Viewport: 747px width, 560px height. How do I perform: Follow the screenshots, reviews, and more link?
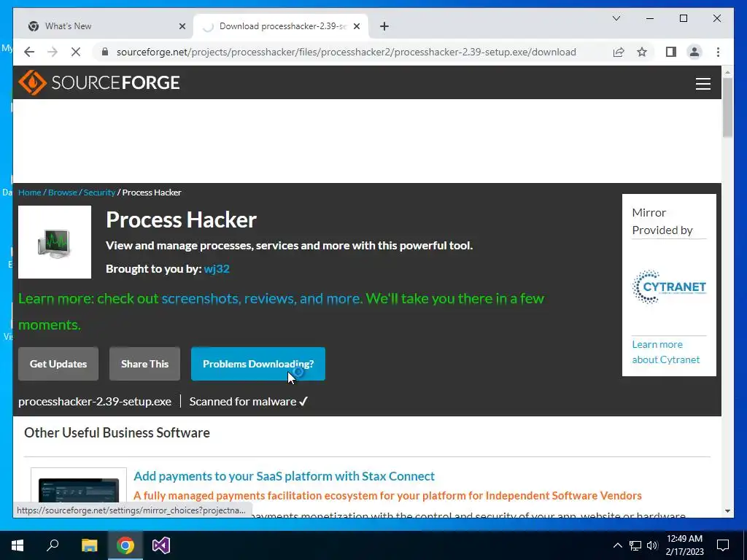tap(262, 298)
